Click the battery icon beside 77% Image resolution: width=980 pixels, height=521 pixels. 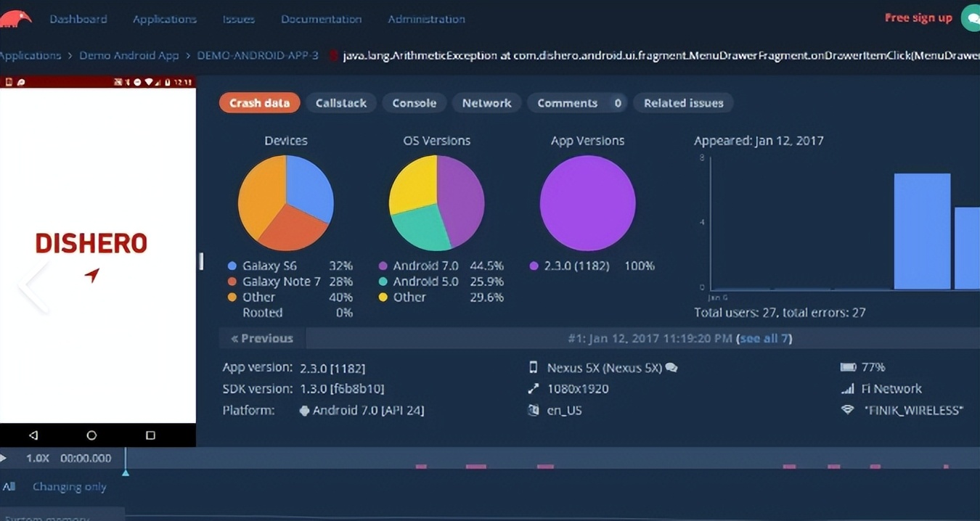[847, 367]
